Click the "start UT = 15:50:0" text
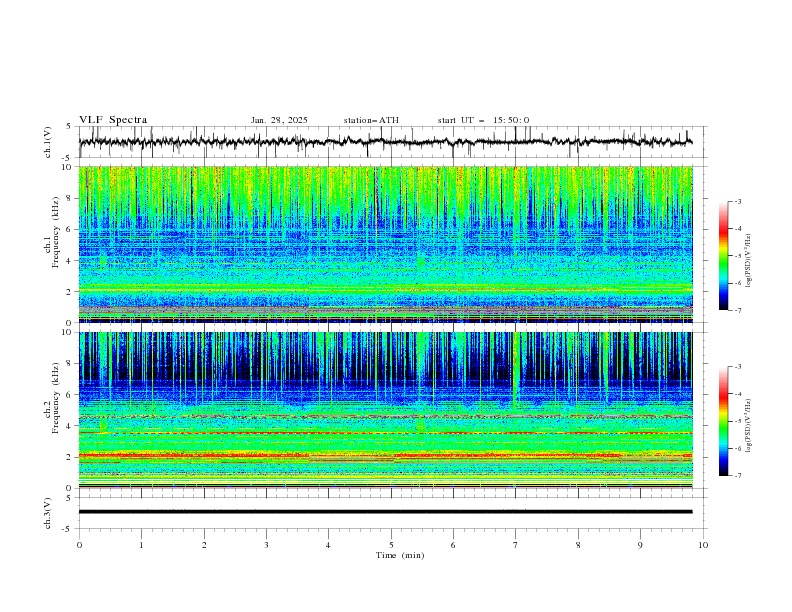The image size is (792, 612). click(x=483, y=120)
